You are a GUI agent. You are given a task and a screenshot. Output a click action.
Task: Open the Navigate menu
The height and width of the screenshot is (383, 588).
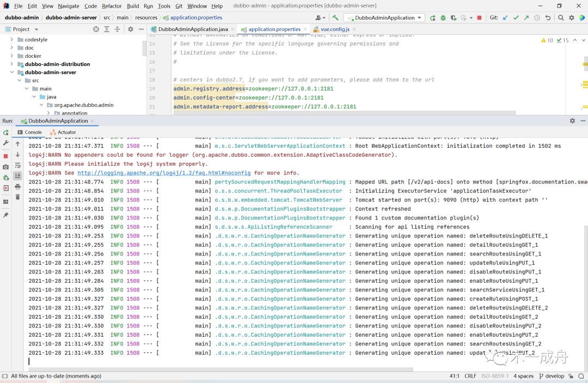(x=68, y=6)
